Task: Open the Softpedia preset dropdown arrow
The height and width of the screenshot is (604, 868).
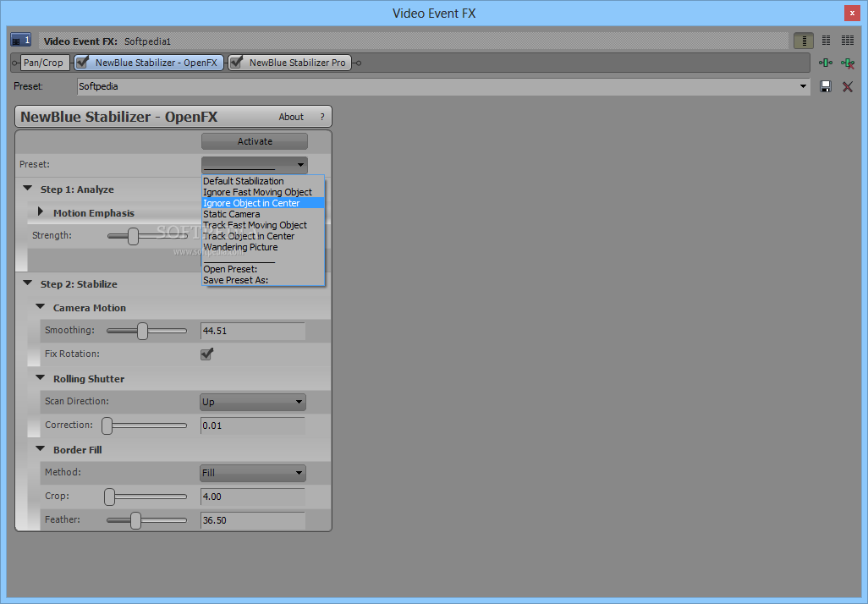Action: 803,86
